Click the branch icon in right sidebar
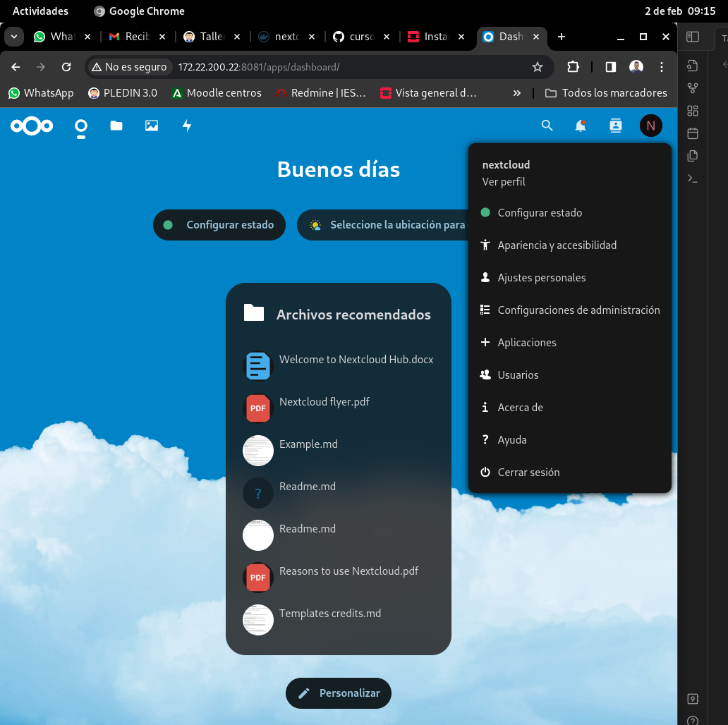 [693, 87]
